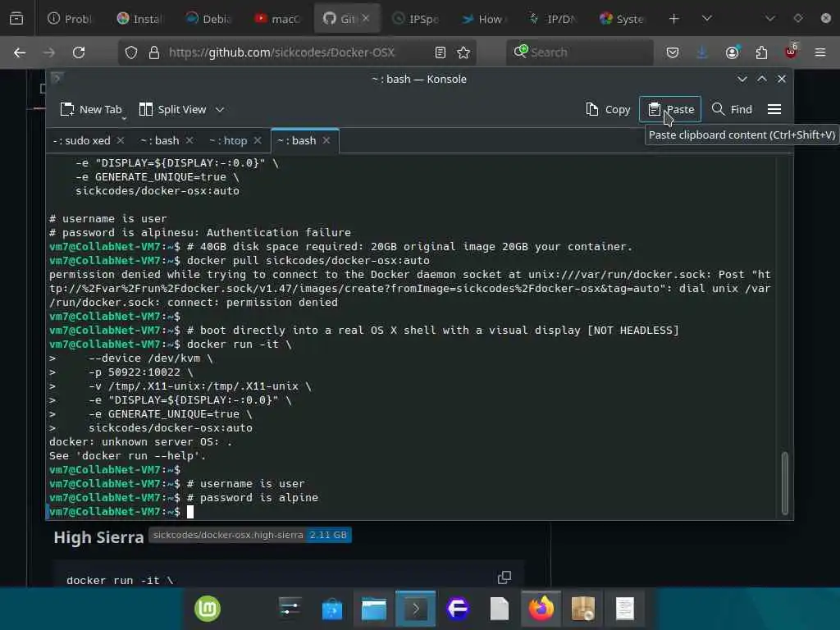Switch to the 'IPSpe' browser tab
The height and width of the screenshot is (630, 840).
415,19
